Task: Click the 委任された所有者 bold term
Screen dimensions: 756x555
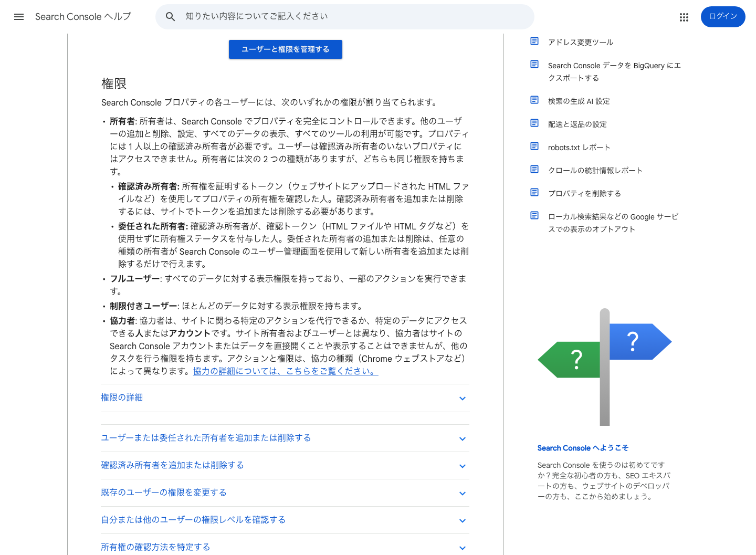Action: pyautogui.click(x=152, y=226)
